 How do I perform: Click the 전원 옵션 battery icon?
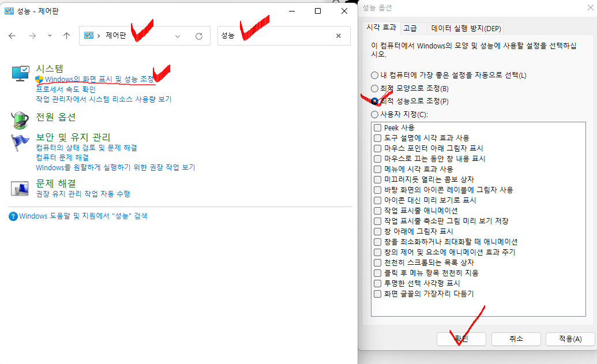click(x=20, y=121)
